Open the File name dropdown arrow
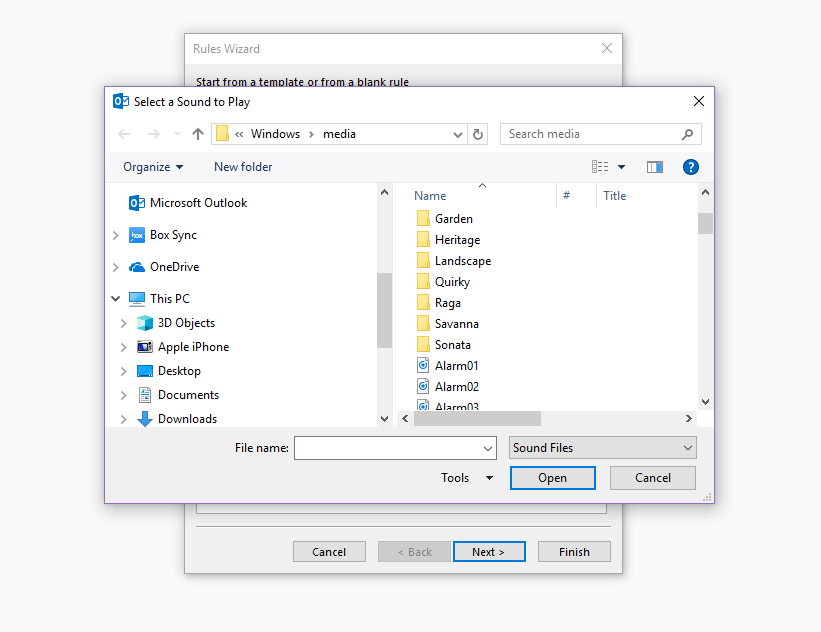Screen dimensions: 821x632 click(487, 449)
